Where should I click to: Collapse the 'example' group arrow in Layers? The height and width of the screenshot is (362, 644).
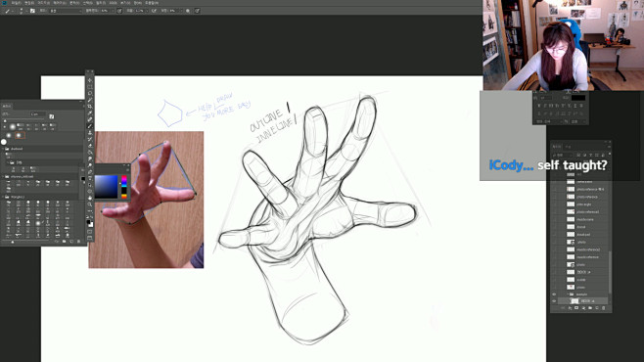(x=568, y=294)
